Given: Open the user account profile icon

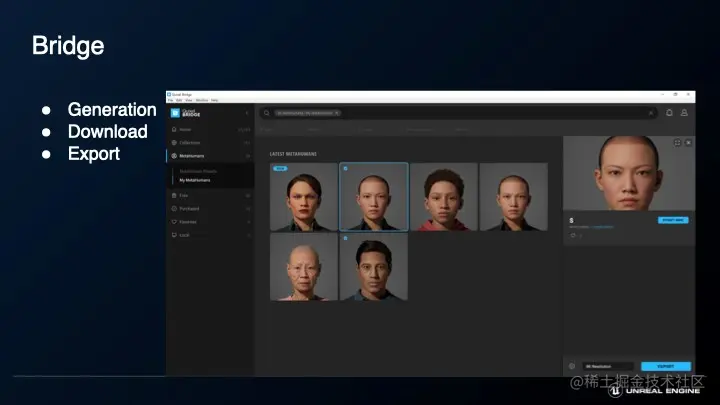Looking at the screenshot, I should [684, 112].
